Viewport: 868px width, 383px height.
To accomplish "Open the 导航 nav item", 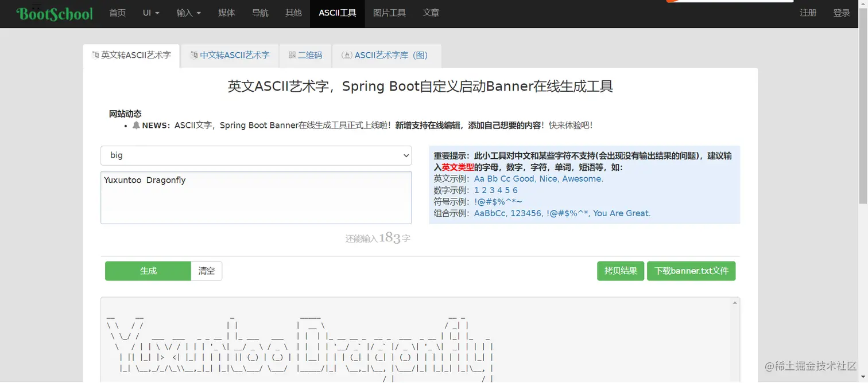I will (x=260, y=13).
